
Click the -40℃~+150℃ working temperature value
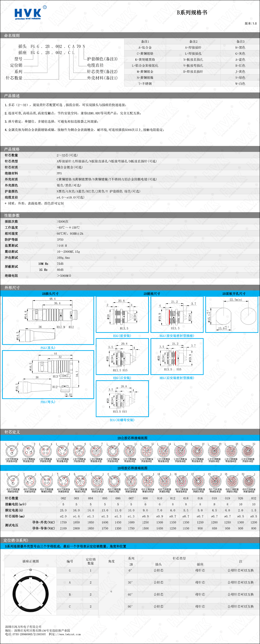pyautogui.click(x=68, y=227)
